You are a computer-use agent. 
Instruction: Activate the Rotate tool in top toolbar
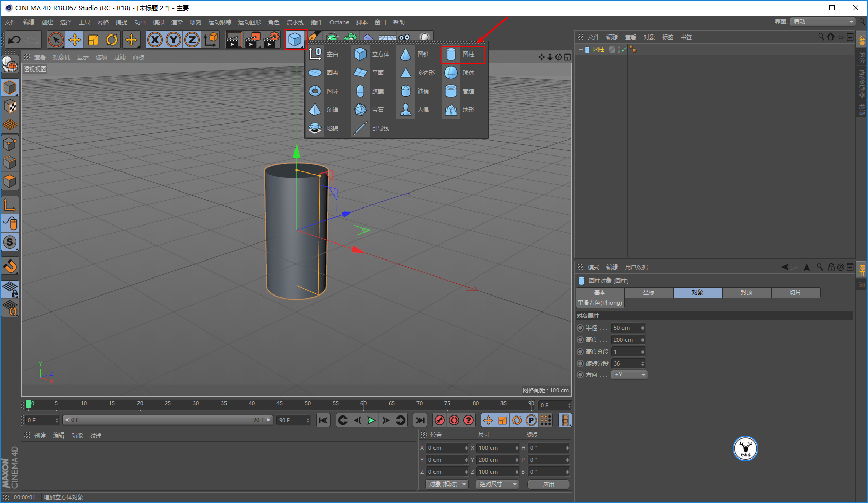(x=112, y=40)
